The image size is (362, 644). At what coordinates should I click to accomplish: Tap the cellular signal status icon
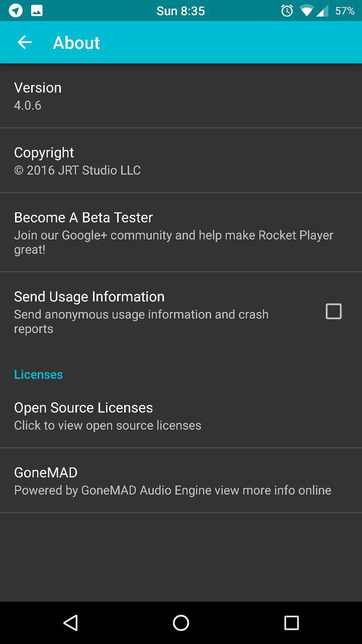pyautogui.click(x=322, y=11)
